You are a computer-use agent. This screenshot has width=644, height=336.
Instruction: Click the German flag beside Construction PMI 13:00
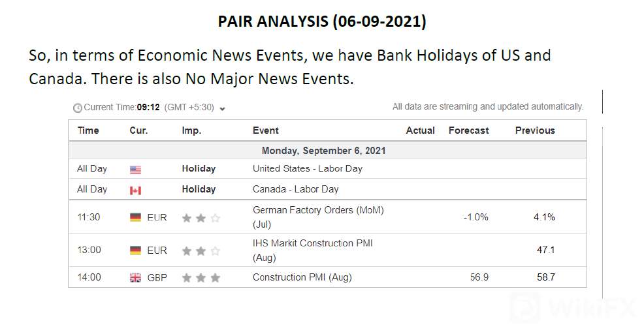135,251
